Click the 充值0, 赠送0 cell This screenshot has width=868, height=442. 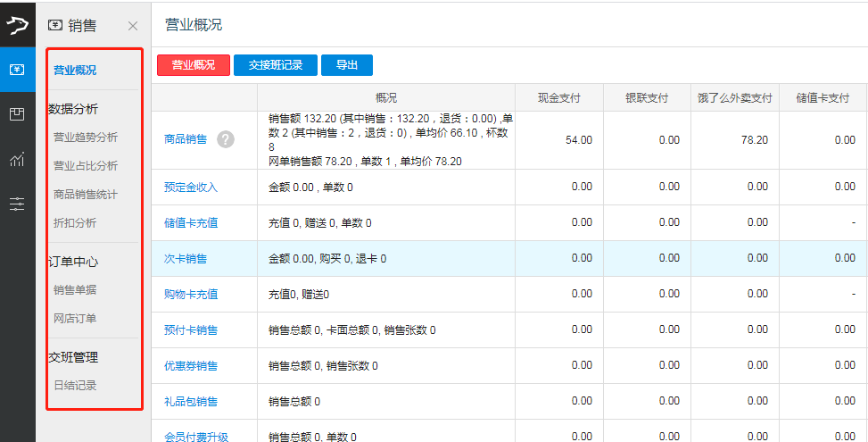[386, 294]
